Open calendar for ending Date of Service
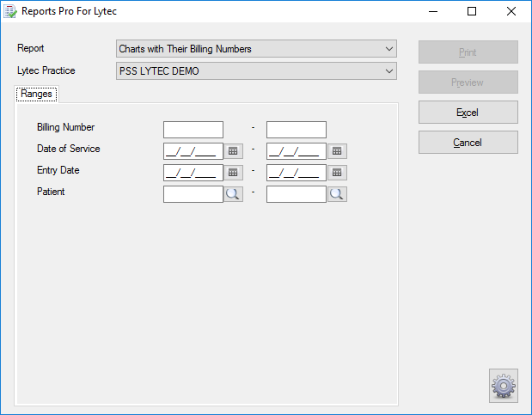This screenshot has width=532, height=415. coord(337,151)
